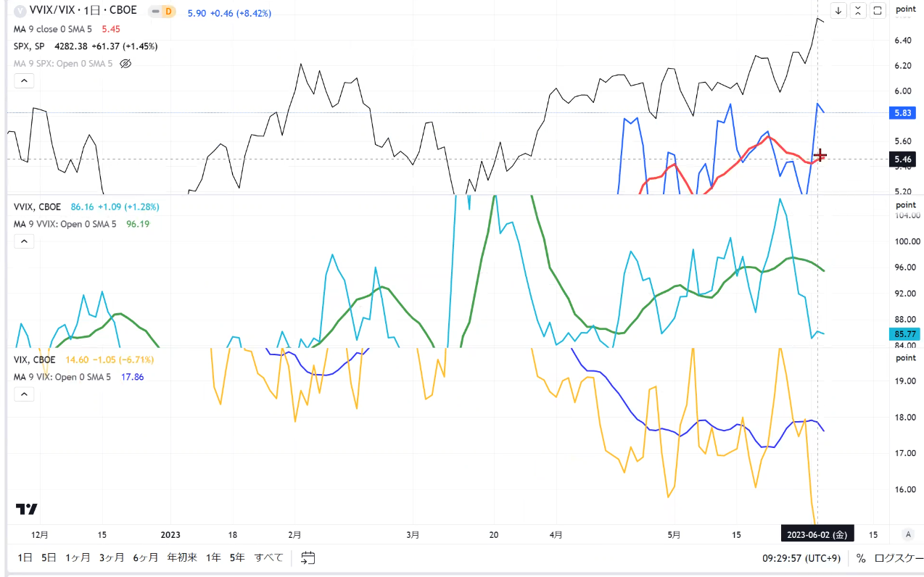
Task: Click the point unit label on VIX pane axis
Action: pos(906,358)
